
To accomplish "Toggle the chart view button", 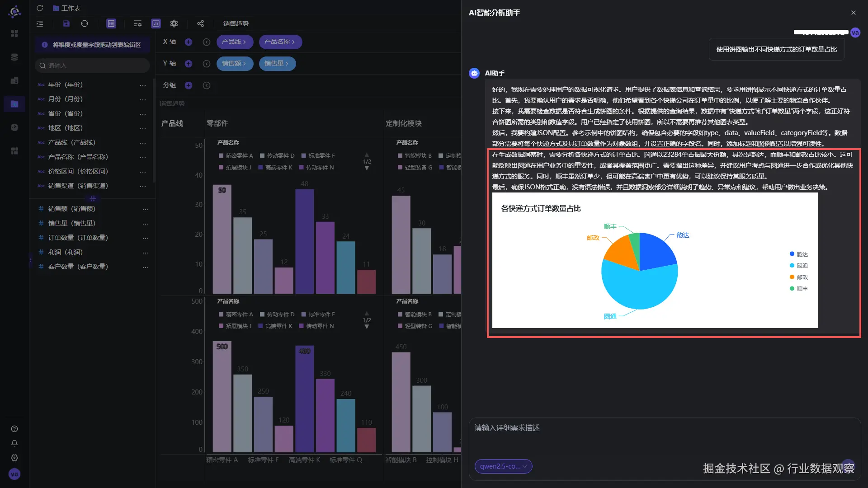I will pyautogui.click(x=156, y=23).
